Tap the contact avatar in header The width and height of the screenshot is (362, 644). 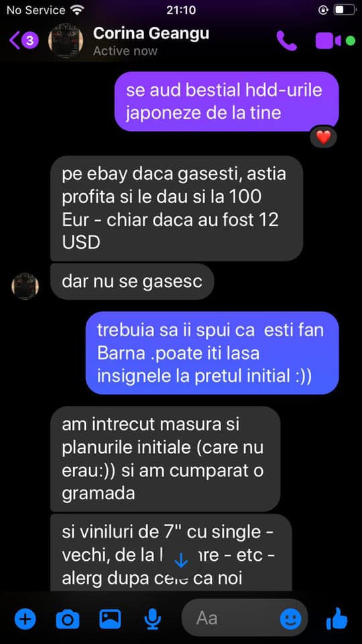coord(66,40)
